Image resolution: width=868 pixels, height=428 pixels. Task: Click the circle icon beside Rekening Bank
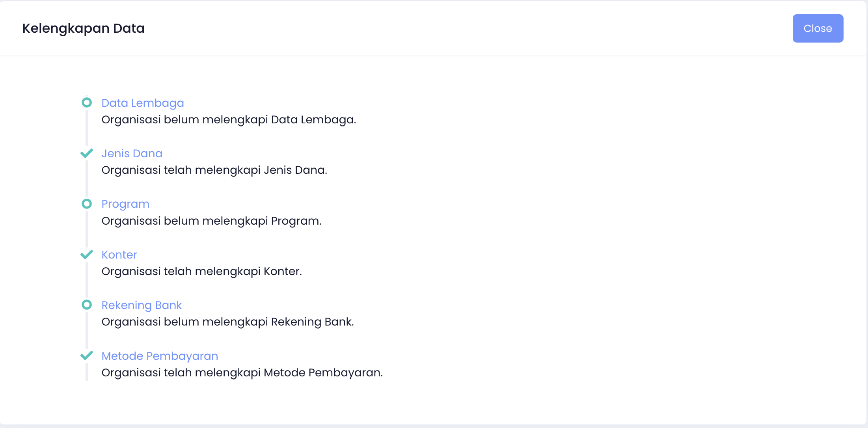pyautogui.click(x=87, y=305)
